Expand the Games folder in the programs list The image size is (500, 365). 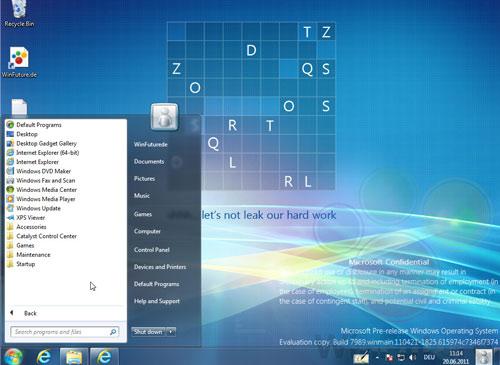pyautogui.click(x=20, y=245)
